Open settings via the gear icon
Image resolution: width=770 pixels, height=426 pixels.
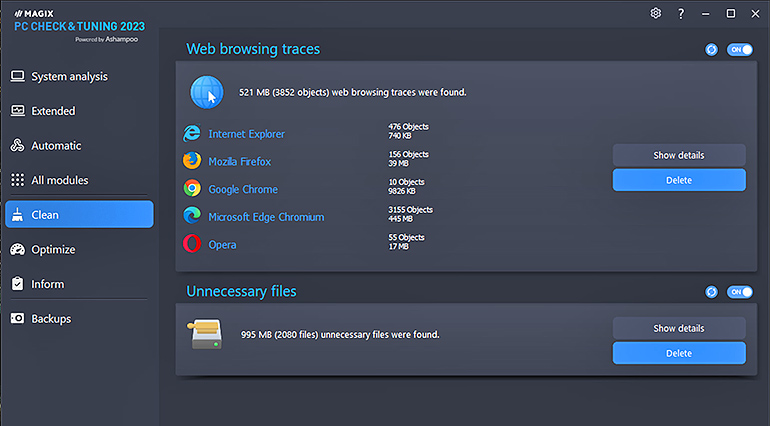tap(656, 13)
